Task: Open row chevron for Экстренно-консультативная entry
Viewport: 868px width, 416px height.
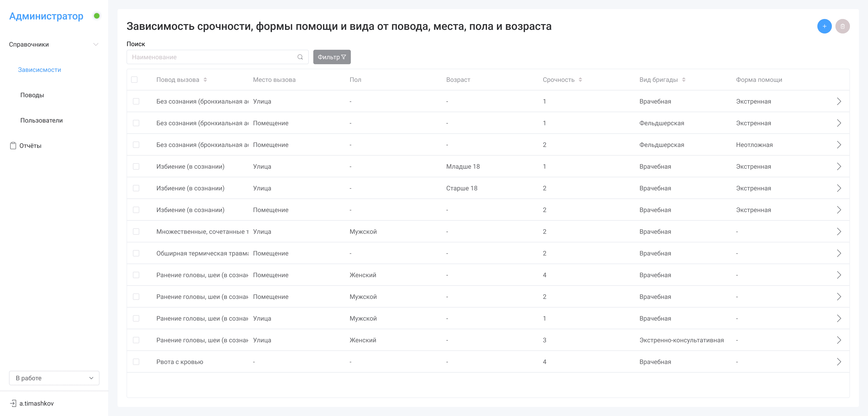Action: point(839,340)
